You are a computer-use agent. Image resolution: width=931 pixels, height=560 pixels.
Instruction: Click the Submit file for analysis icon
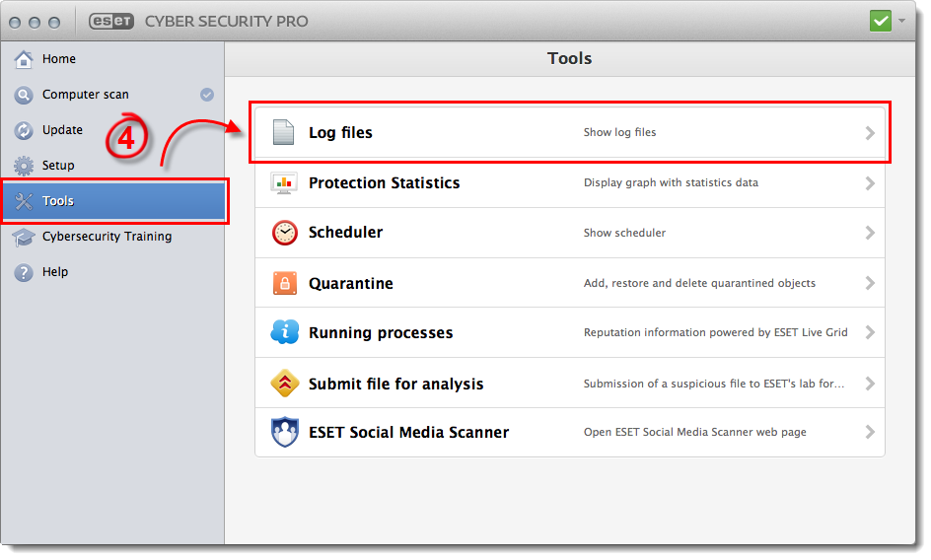(284, 384)
